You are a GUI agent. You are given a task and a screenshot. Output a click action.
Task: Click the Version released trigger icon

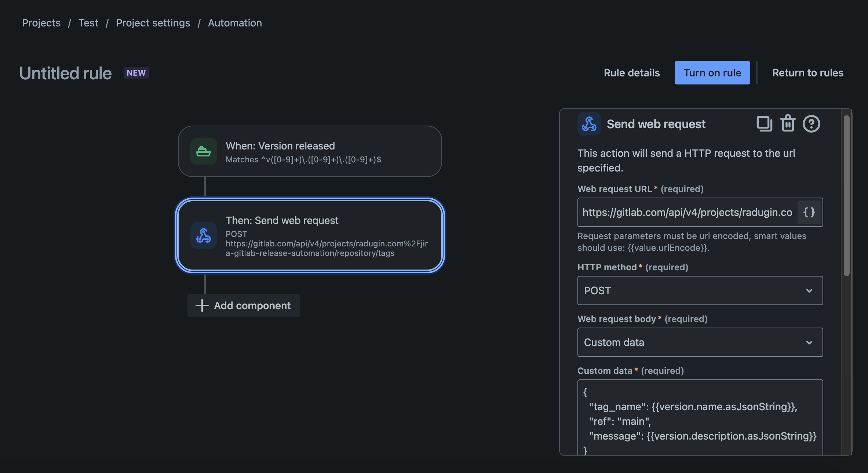pos(204,151)
